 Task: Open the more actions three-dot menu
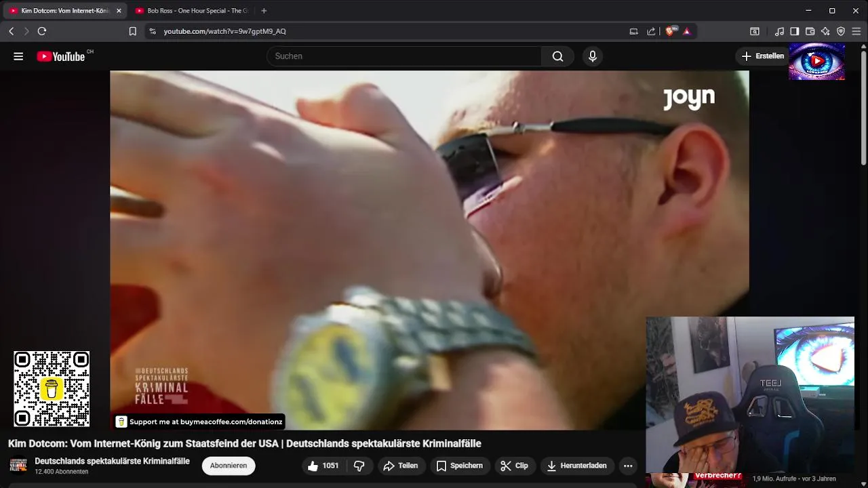(x=628, y=466)
